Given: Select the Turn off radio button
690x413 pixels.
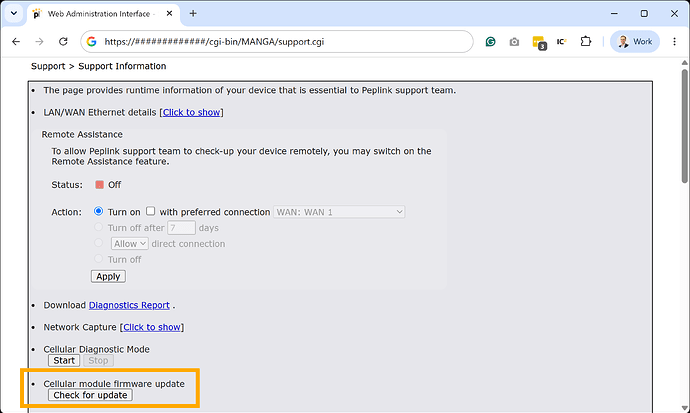Looking at the screenshot, I should point(98,259).
